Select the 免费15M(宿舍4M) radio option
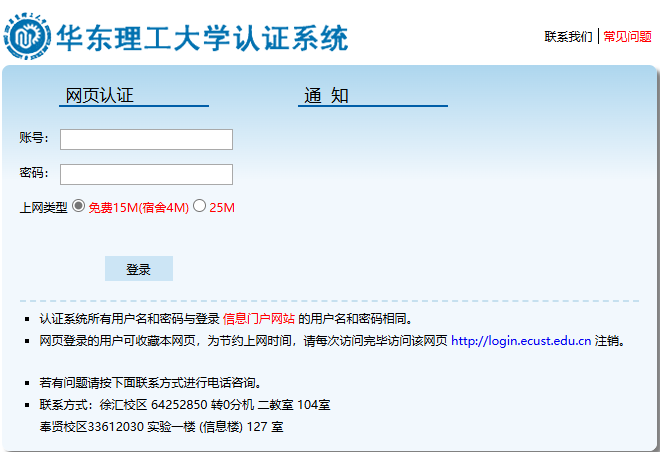 click(x=78, y=206)
